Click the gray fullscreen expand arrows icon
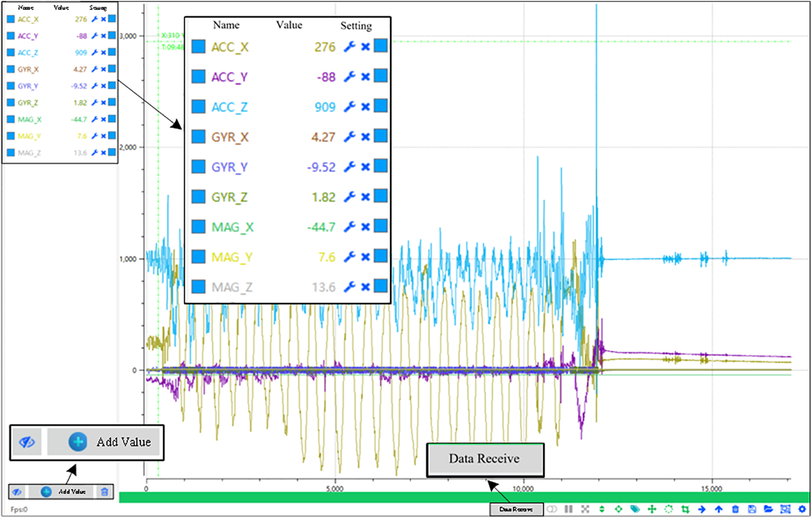The image size is (812, 518). click(585, 509)
